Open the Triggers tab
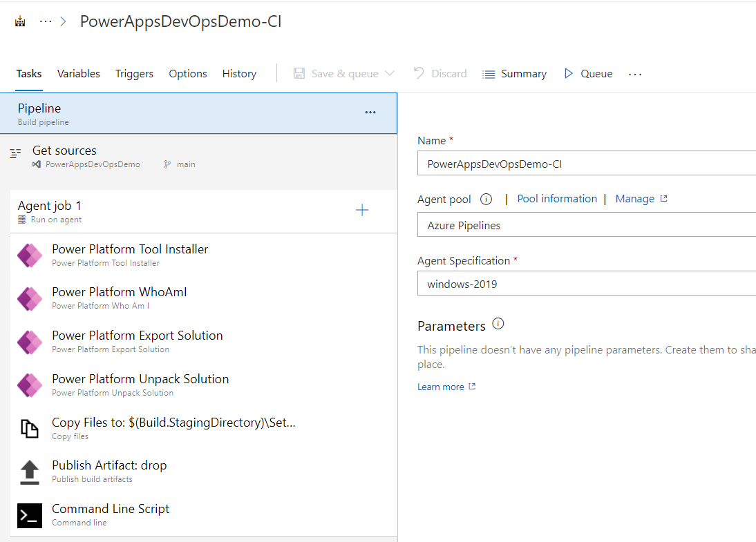This screenshot has width=756, height=542. [x=134, y=73]
